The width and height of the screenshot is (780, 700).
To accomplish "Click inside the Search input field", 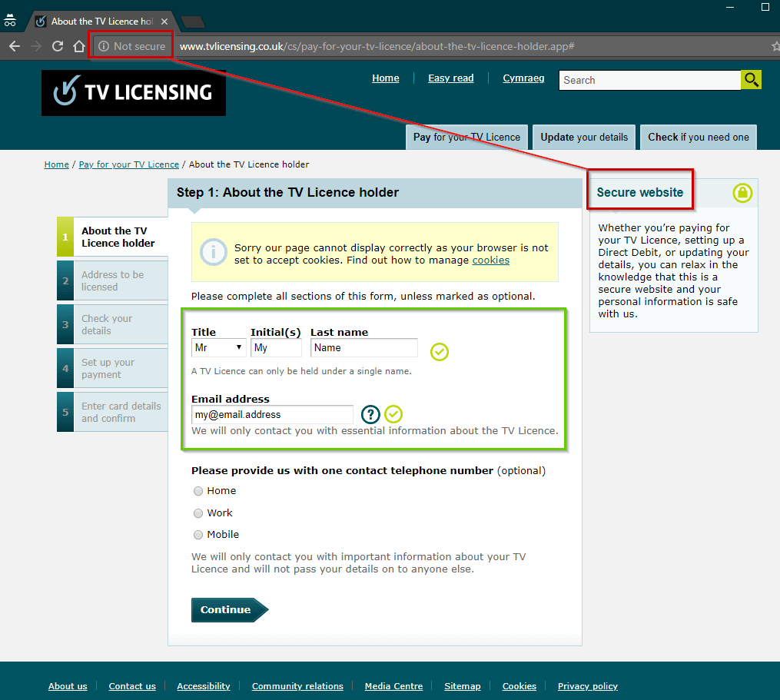I will [x=649, y=79].
